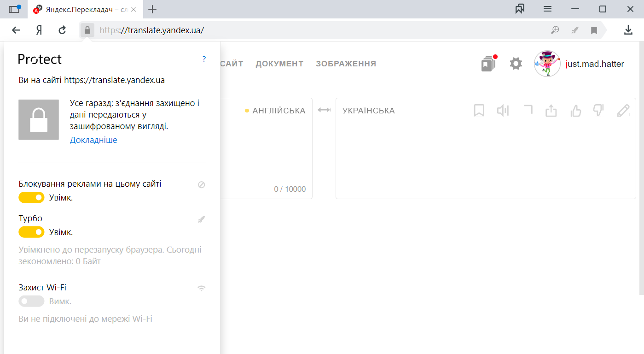Open the bookmarks manager icon in the title bar
Viewport: 644px width, 354px height.
pyautogui.click(x=520, y=9)
